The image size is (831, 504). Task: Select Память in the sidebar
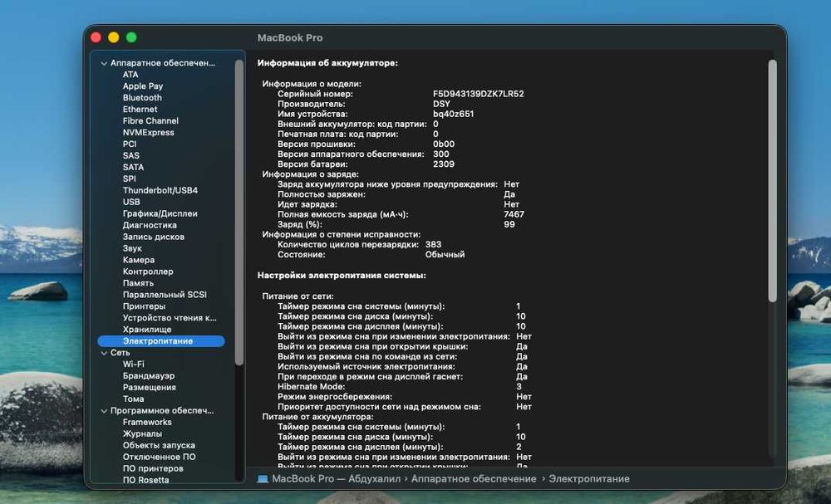pos(138,283)
